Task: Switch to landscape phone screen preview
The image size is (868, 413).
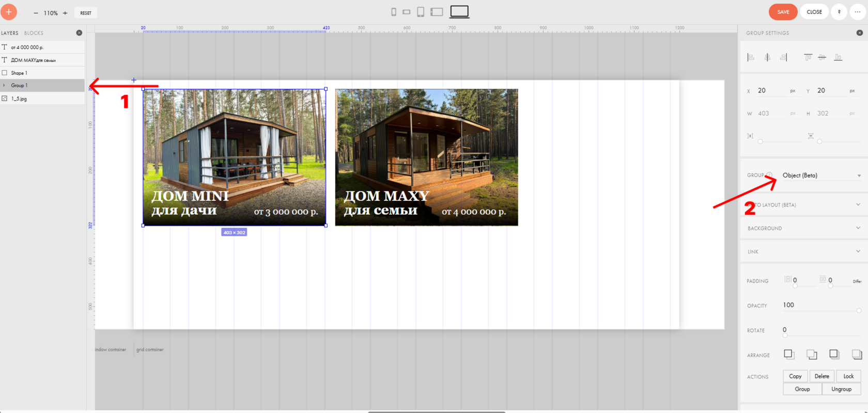Action: 407,12
